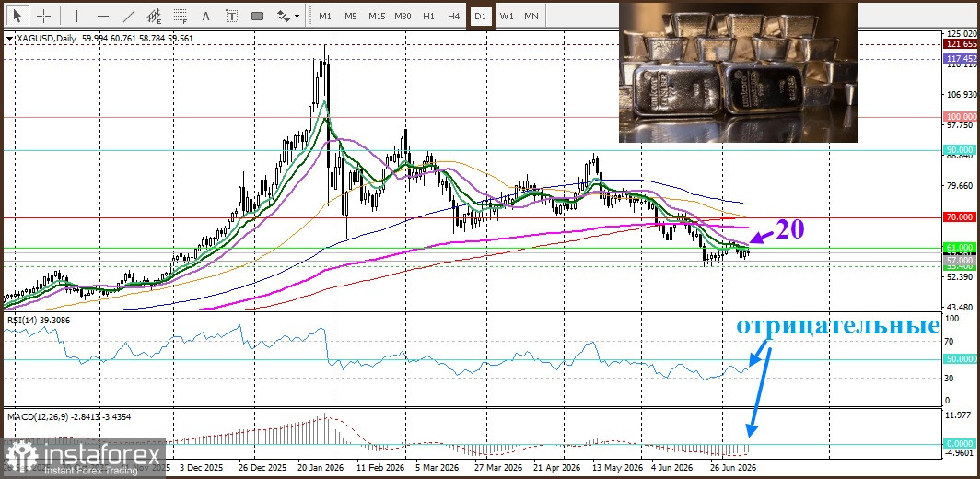Image resolution: width=980 pixels, height=479 pixels.
Task: Click the 121.655 price label
Action: [x=962, y=44]
